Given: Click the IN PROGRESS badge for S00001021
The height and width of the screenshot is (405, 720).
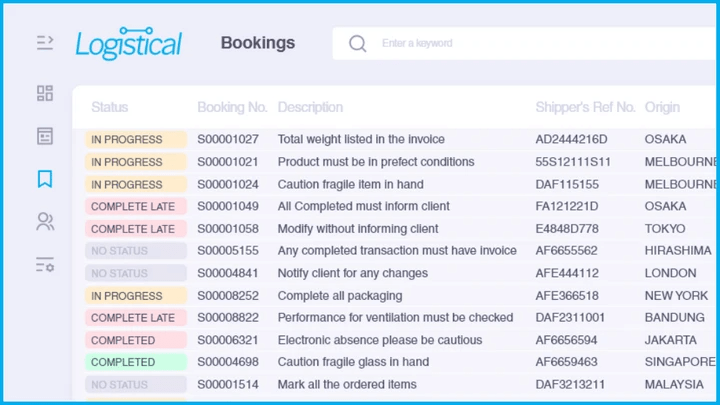Looking at the screenshot, I should tap(135, 162).
